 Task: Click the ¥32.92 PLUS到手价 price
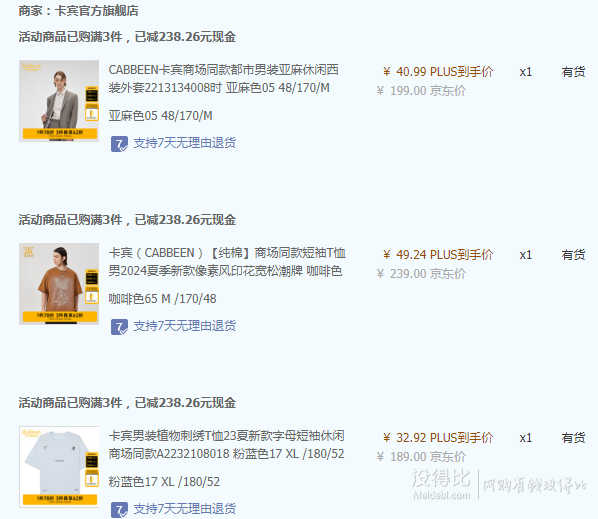click(438, 438)
